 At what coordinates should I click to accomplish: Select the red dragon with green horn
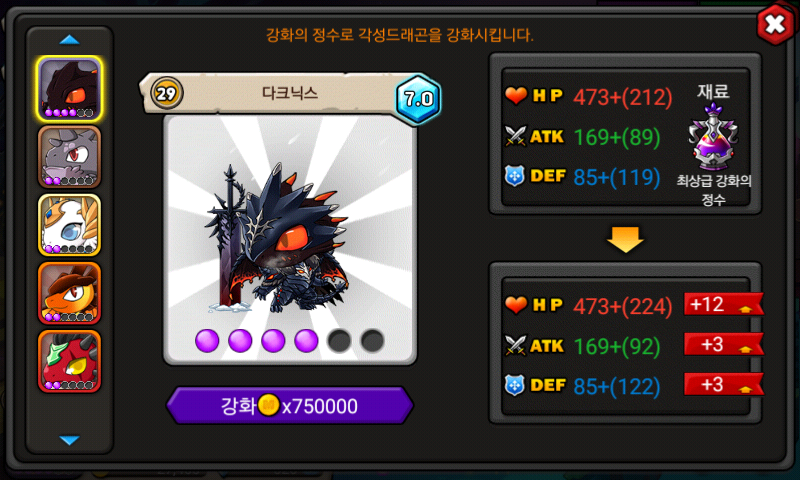pyautogui.click(x=69, y=361)
